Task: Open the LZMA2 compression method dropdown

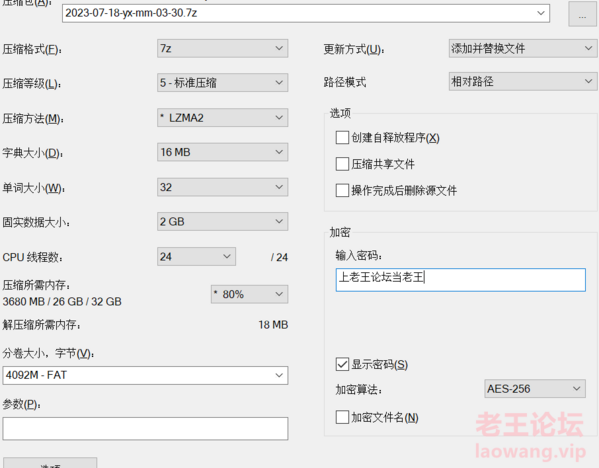Action: click(x=222, y=118)
